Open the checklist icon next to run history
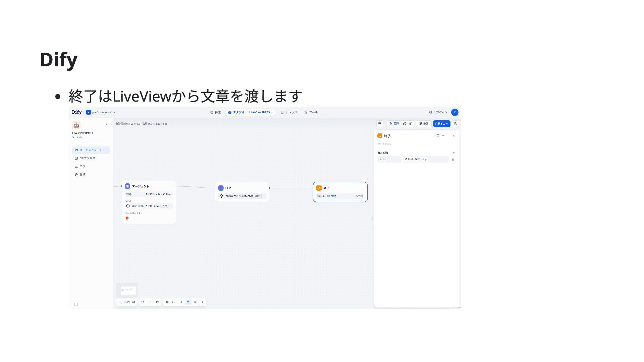 pyautogui.click(x=411, y=124)
